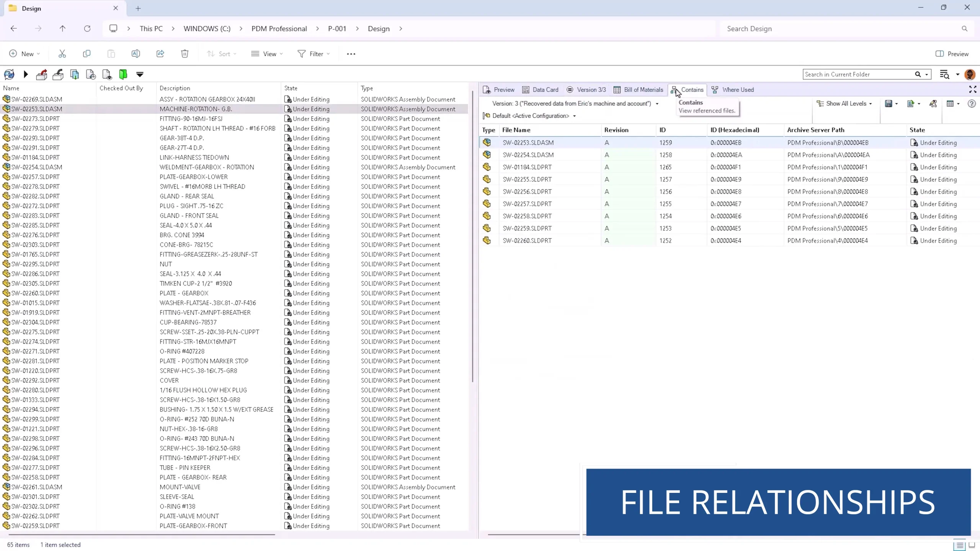Refresh the file vault view
This screenshot has height=551, width=980.
(8, 74)
